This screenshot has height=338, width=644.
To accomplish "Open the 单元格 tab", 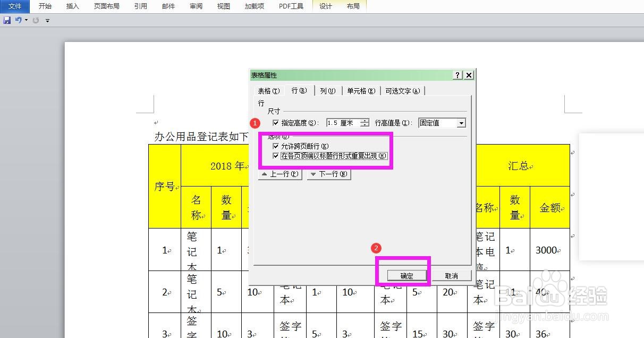I will tap(360, 90).
